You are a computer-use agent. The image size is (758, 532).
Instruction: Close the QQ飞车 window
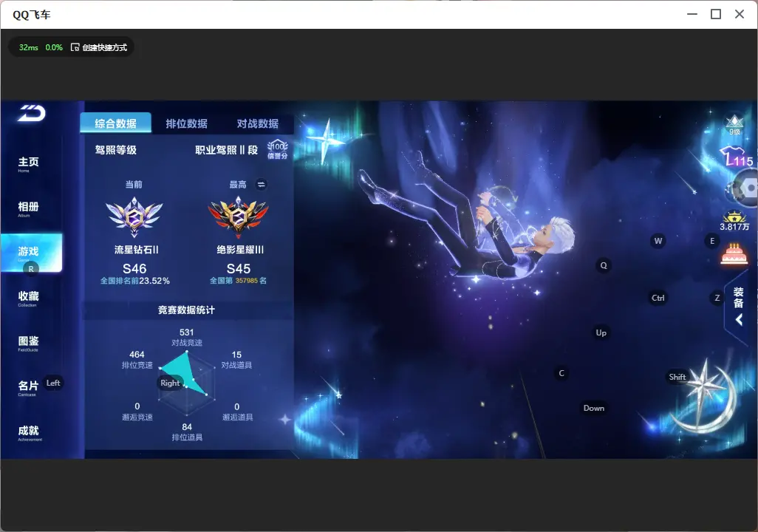(x=739, y=14)
